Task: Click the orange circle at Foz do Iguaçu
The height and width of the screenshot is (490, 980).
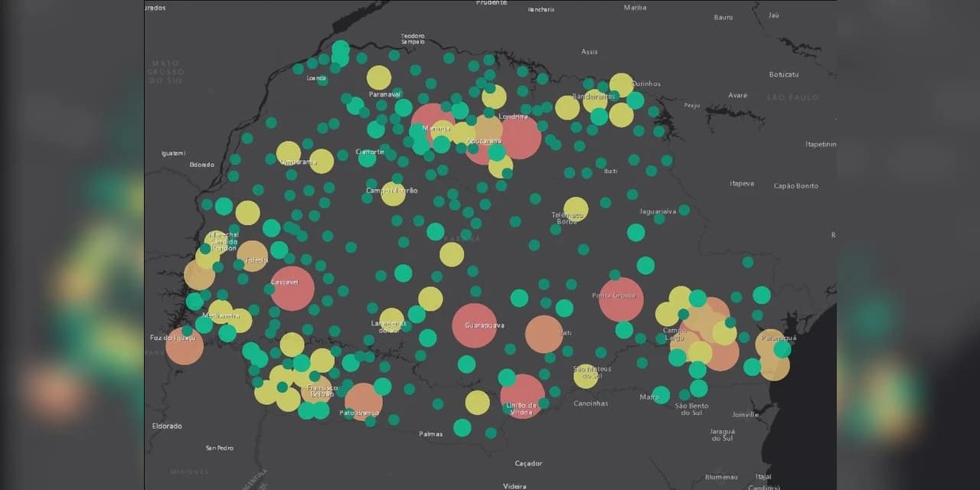Action: (185, 345)
